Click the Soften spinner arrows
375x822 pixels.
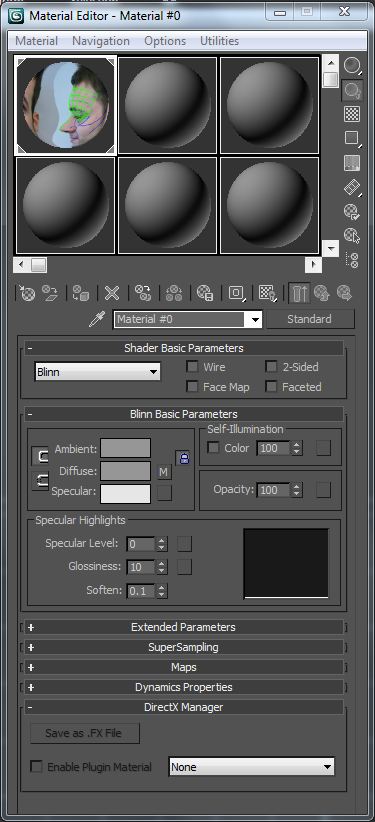162,591
